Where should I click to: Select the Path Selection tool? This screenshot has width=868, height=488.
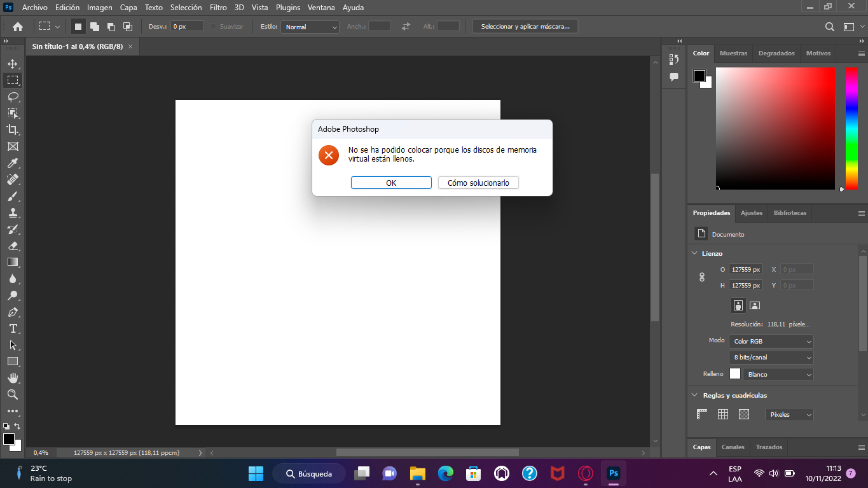click(x=12, y=345)
